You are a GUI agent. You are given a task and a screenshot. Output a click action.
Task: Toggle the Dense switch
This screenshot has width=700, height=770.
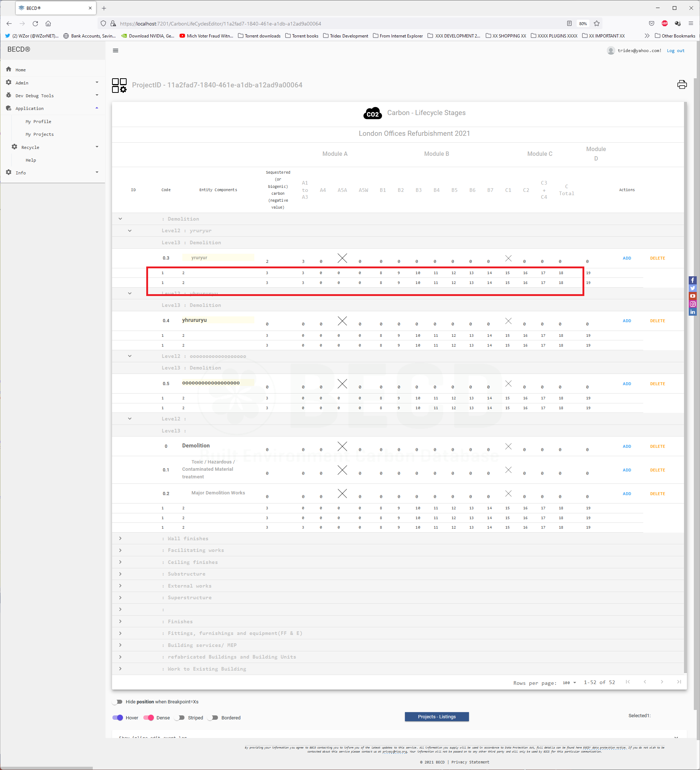[148, 718]
